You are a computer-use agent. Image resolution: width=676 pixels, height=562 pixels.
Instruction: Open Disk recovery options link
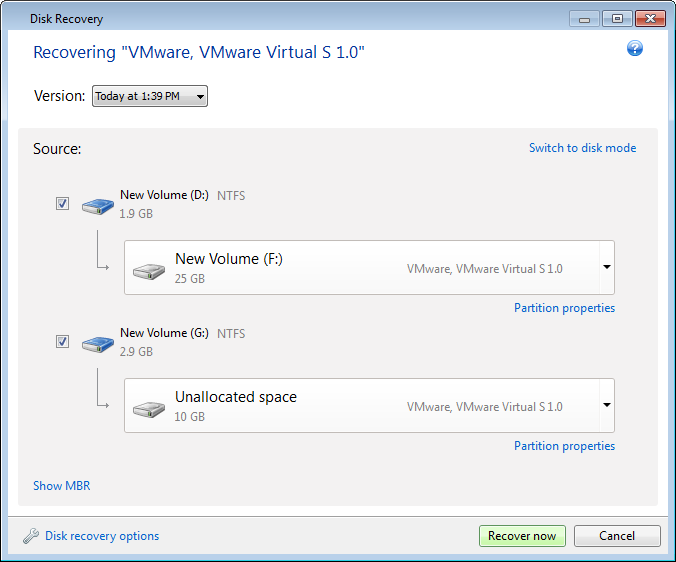pyautogui.click(x=102, y=536)
